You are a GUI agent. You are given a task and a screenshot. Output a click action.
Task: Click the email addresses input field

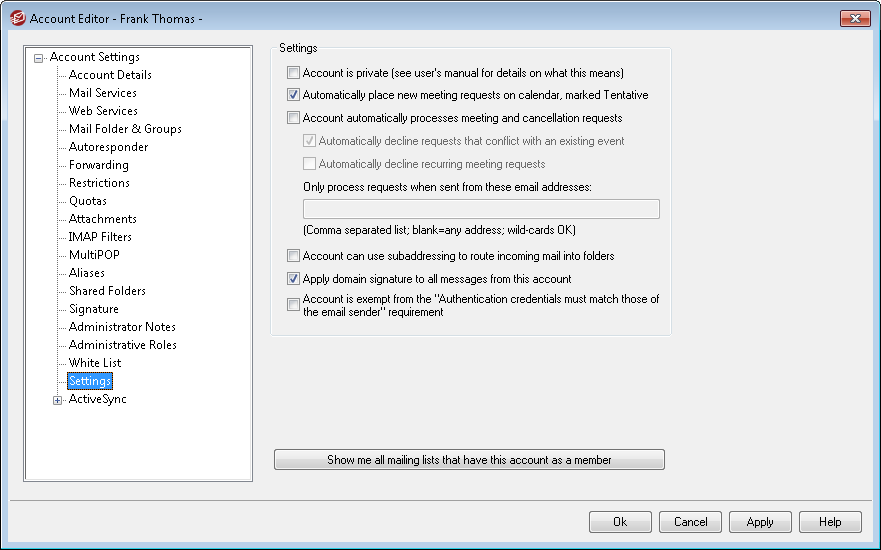tap(480, 209)
